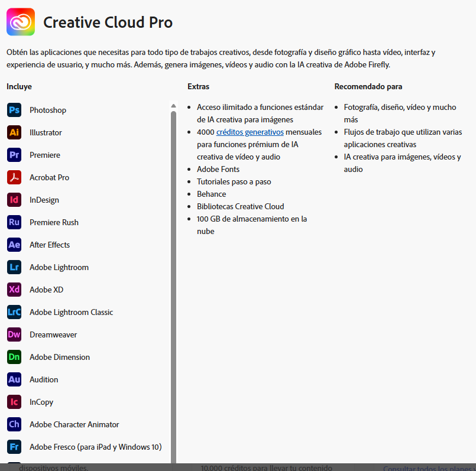Click the Adobe Fresco Fr icon
The width and height of the screenshot is (476, 471).
pyautogui.click(x=14, y=447)
